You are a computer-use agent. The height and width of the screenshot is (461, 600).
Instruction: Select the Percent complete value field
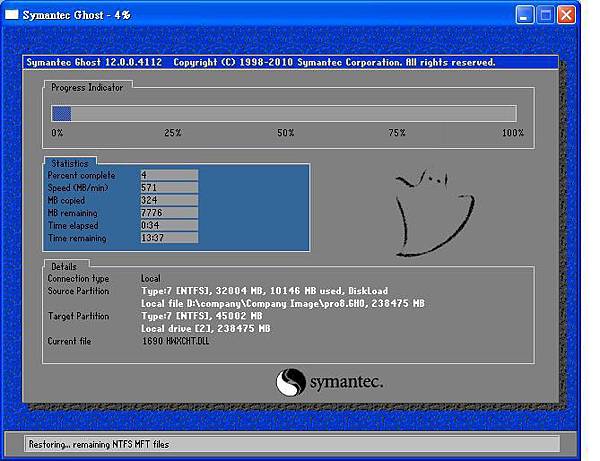[x=168, y=175]
